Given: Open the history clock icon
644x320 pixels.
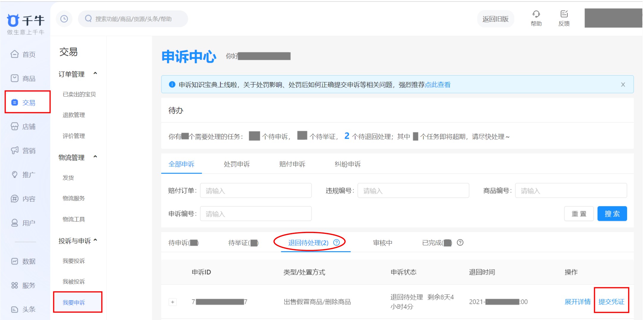Looking at the screenshot, I should pyautogui.click(x=64, y=19).
